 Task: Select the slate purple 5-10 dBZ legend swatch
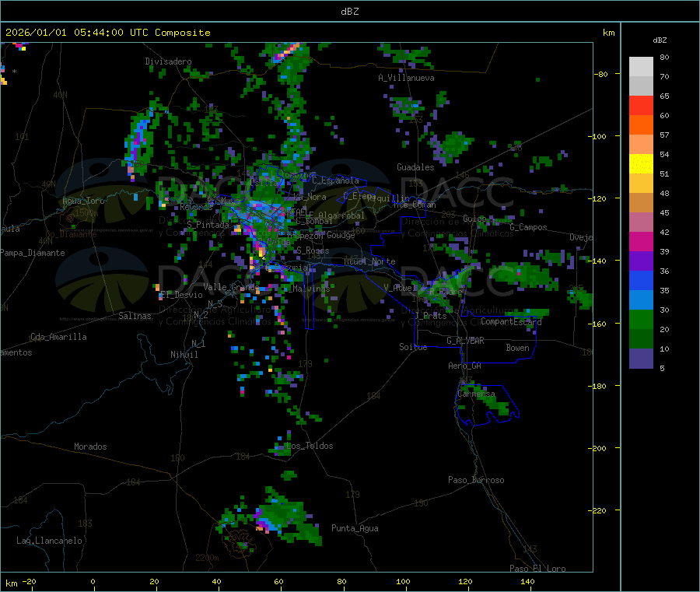pos(641,359)
